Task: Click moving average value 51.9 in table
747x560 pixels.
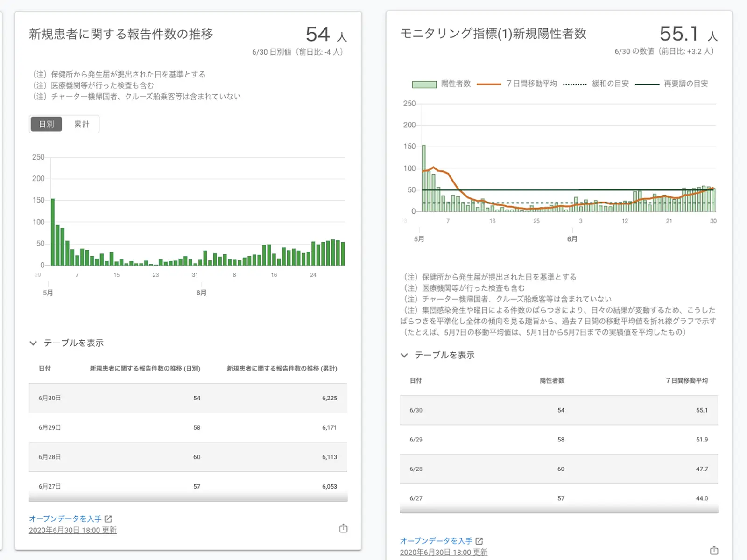Action: tap(702, 440)
